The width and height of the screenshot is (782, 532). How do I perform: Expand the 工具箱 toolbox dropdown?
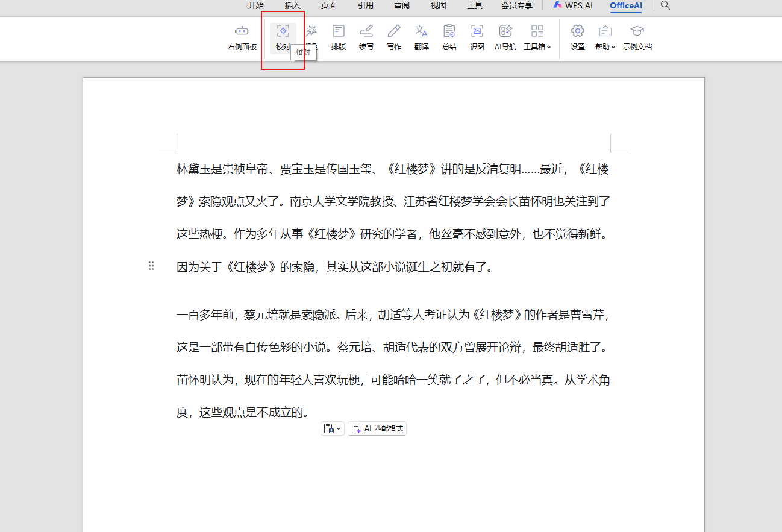(x=537, y=37)
